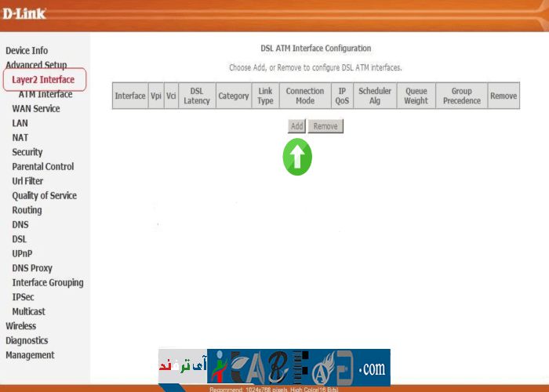This screenshot has width=549, height=392.
Task: Open the NAT configuration
Action: point(20,138)
